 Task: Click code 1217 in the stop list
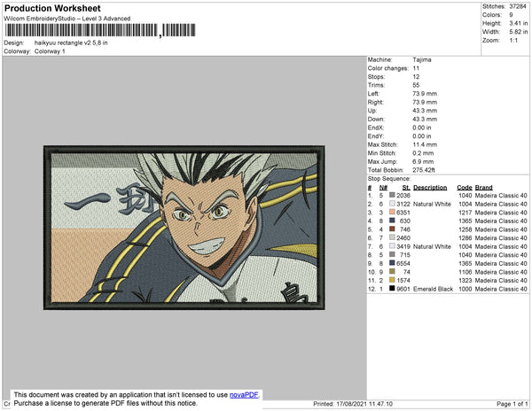[465, 213]
